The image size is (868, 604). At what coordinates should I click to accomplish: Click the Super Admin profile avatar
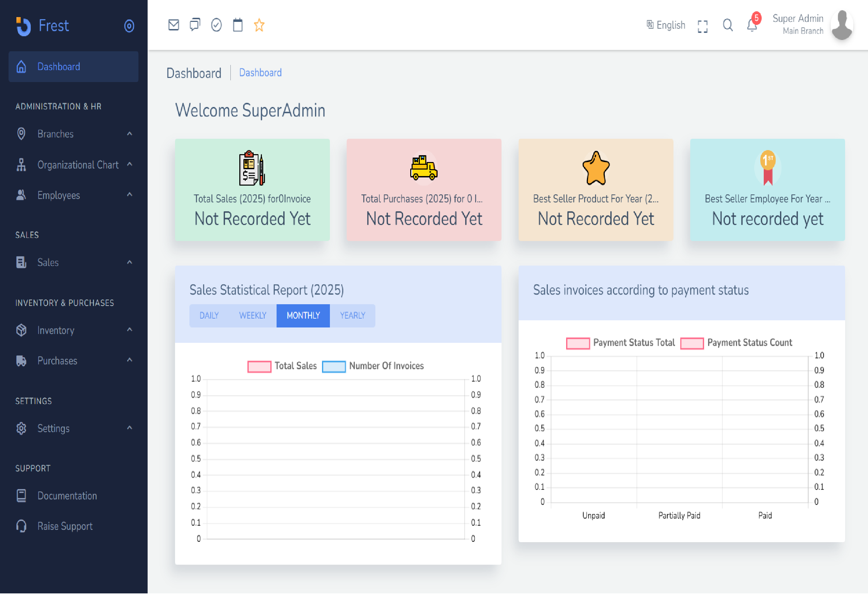[842, 25]
